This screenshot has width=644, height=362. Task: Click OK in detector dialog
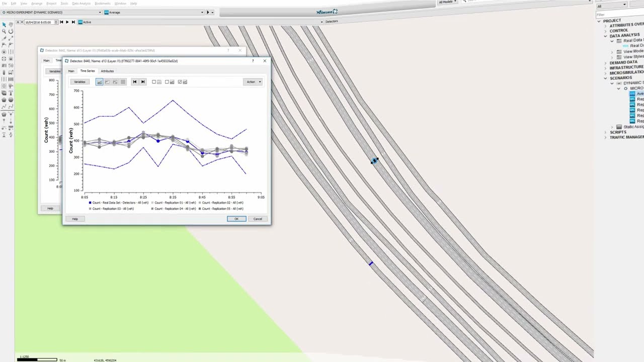click(236, 219)
